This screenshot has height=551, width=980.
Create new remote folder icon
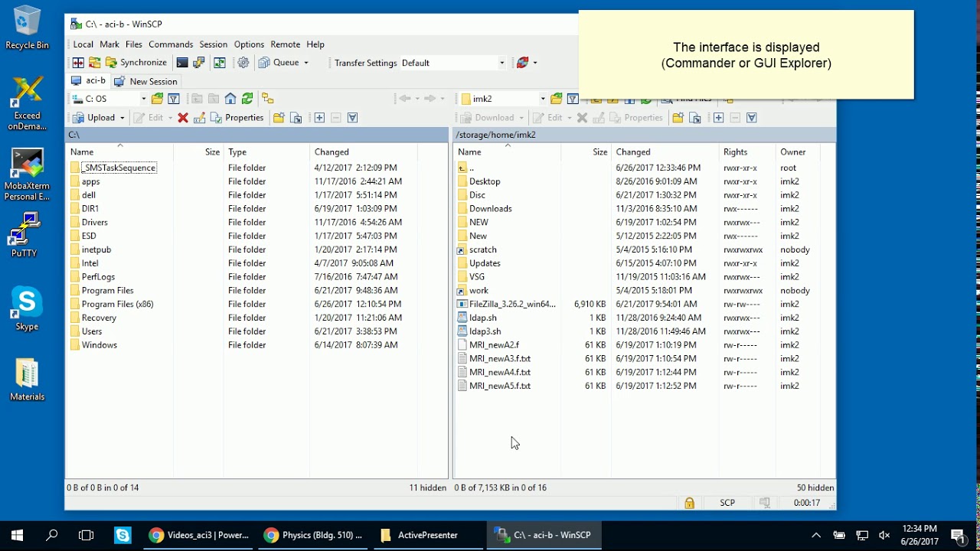point(678,118)
